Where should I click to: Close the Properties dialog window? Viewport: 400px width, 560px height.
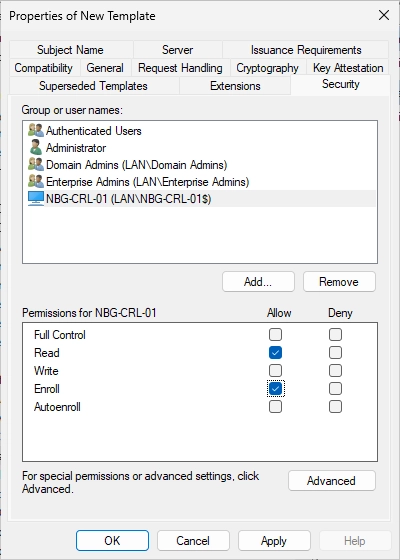click(x=384, y=15)
